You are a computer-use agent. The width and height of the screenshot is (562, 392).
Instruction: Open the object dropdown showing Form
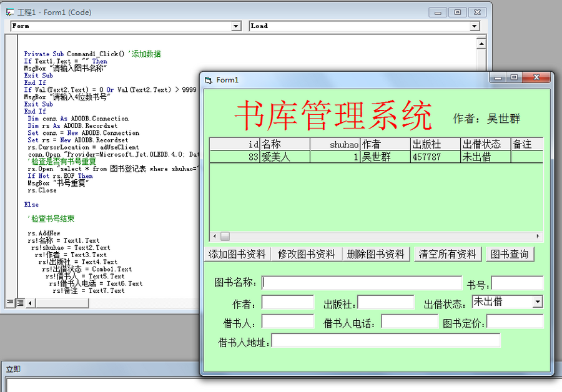click(236, 26)
